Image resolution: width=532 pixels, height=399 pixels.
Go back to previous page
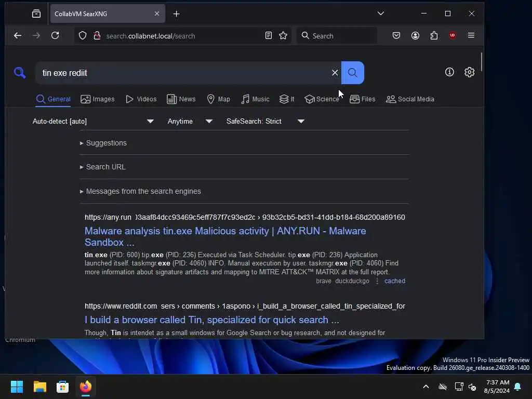coord(18,36)
